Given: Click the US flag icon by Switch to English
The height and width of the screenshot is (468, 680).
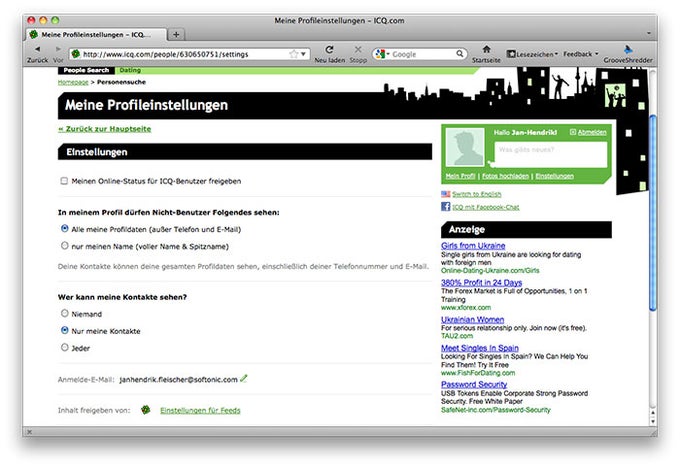Looking at the screenshot, I should (445, 194).
